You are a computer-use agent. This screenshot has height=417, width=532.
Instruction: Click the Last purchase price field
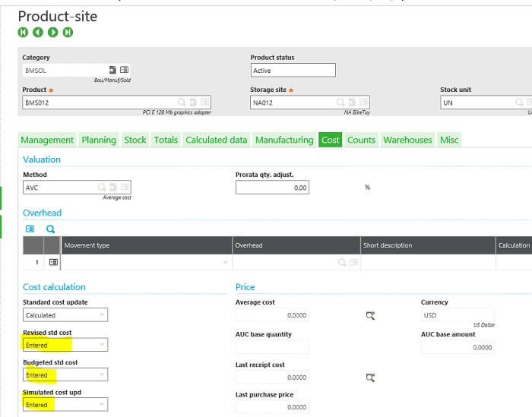point(272,407)
